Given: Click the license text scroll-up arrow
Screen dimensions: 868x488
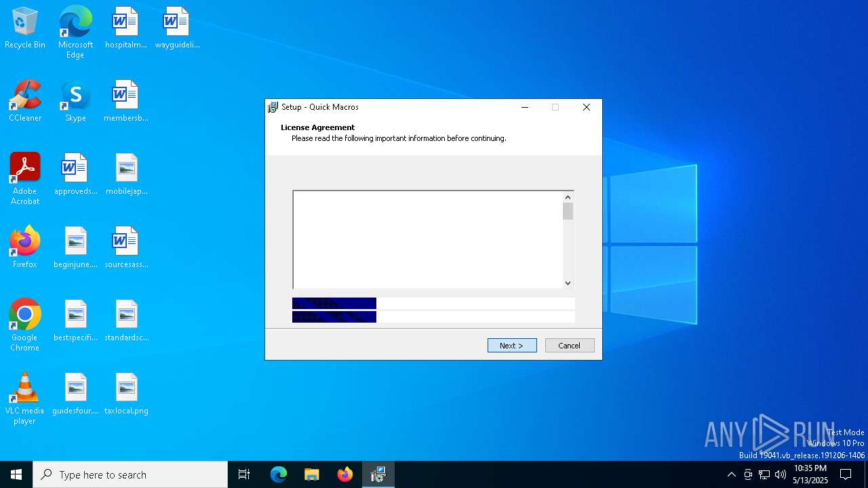Looking at the screenshot, I should [x=568, y=197].
